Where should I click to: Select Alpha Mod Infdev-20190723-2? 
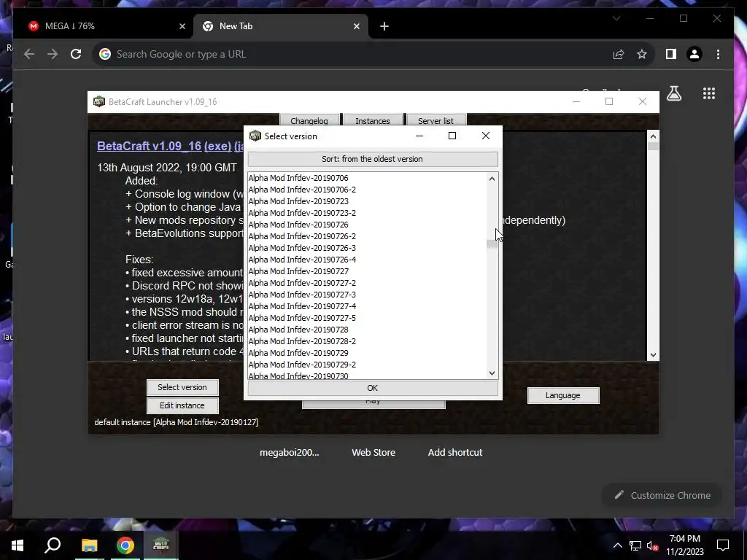coord(367,213)
